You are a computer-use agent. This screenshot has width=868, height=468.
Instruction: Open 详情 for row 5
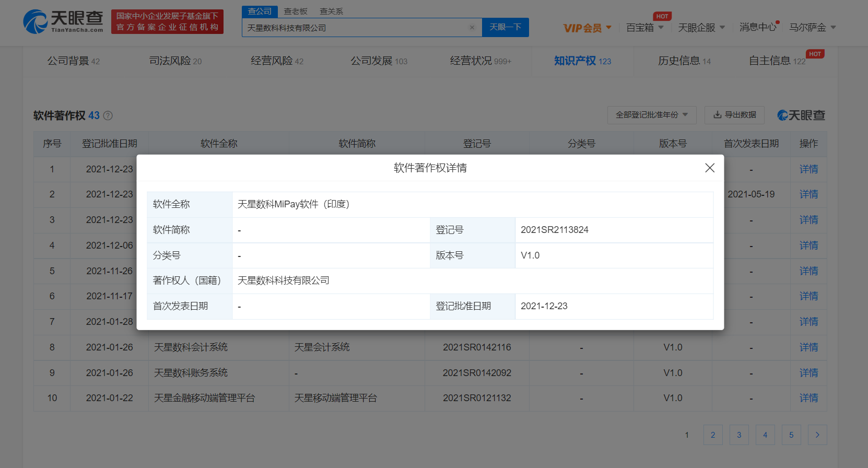808,271
